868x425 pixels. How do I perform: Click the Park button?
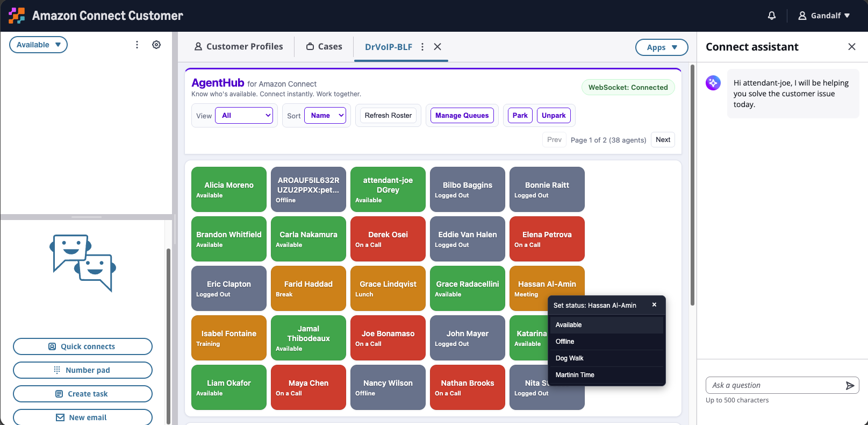(x=520, y=115)
